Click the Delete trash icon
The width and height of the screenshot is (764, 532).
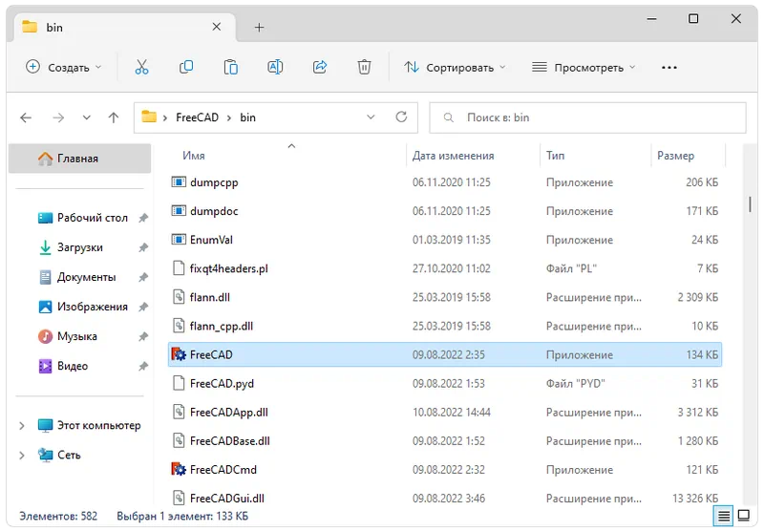pyautogui.click(x=364, y=67)
